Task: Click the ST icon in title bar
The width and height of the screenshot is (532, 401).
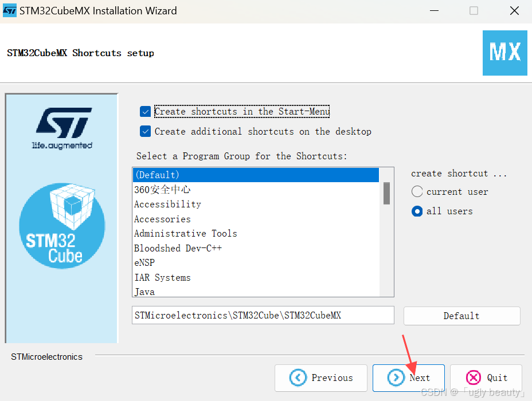Action: pos(10,10)
